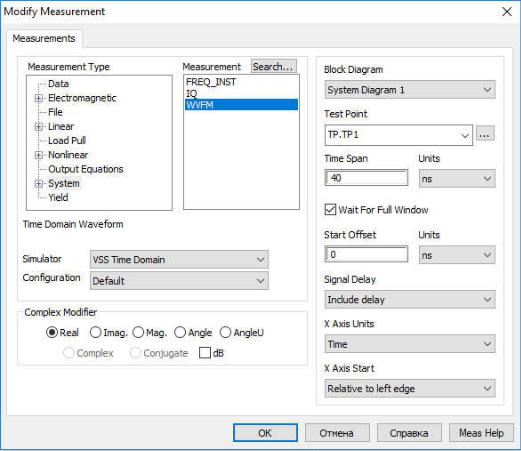Select File in Measurement Type tree
This screenshot has height=451, width=521.
pyautogui.click(x=55, y=112)
